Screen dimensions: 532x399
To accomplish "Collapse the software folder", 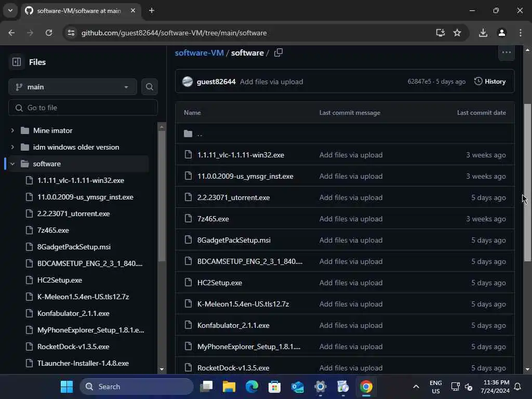I will (12, 164).
